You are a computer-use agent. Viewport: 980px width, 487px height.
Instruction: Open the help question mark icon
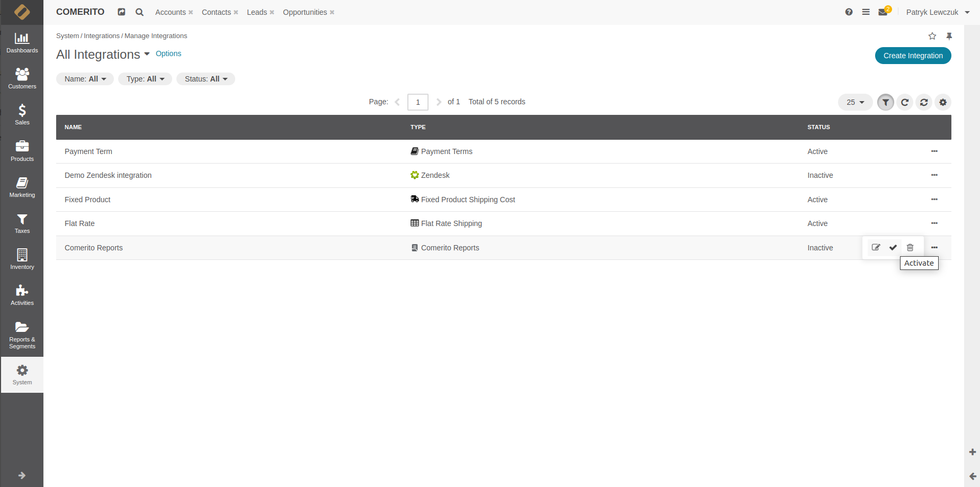point(849,12)
